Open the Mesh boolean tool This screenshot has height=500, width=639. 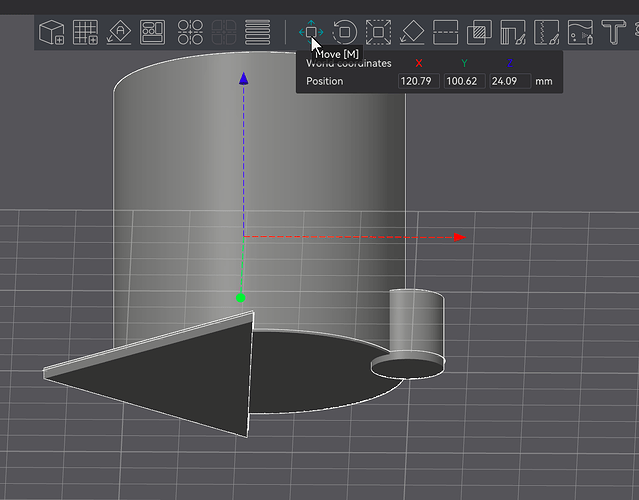coord(479,32)
